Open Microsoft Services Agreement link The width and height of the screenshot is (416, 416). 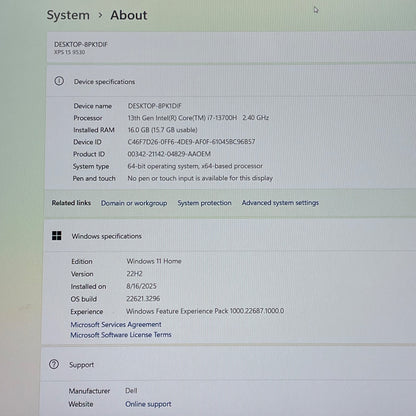click(116, 324)
